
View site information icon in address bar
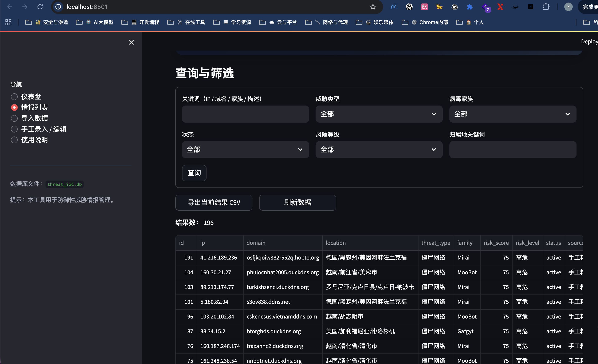58,7
